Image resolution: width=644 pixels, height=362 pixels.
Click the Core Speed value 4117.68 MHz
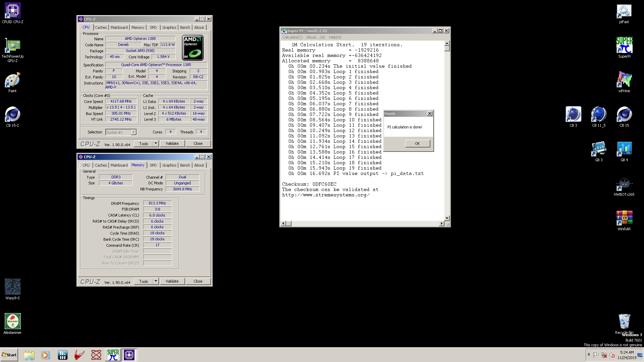[x=121, y=101]
